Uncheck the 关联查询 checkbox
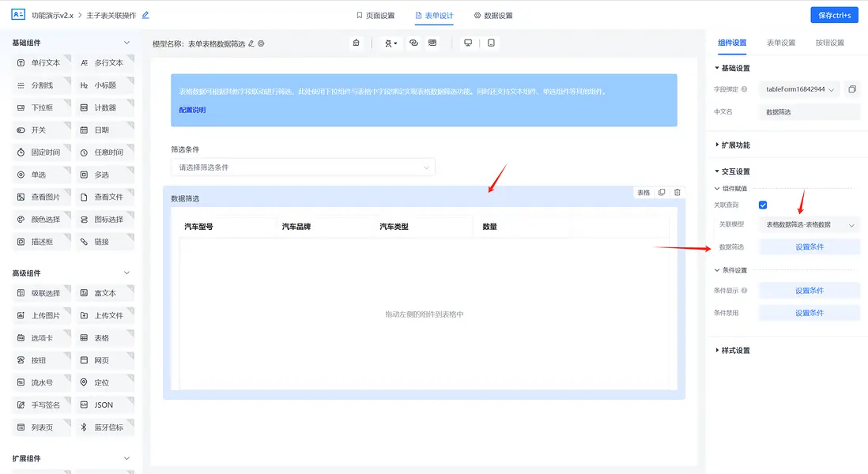Image resolution: width=868 pixels, height=474 pixels. (763, 205)
